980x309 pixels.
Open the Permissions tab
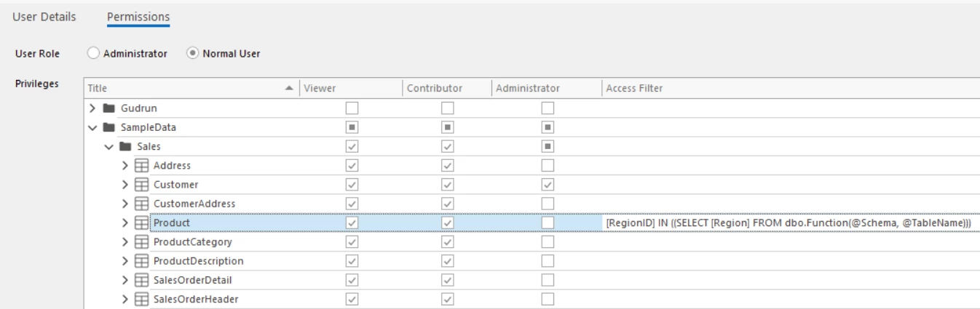coord(138,15)
